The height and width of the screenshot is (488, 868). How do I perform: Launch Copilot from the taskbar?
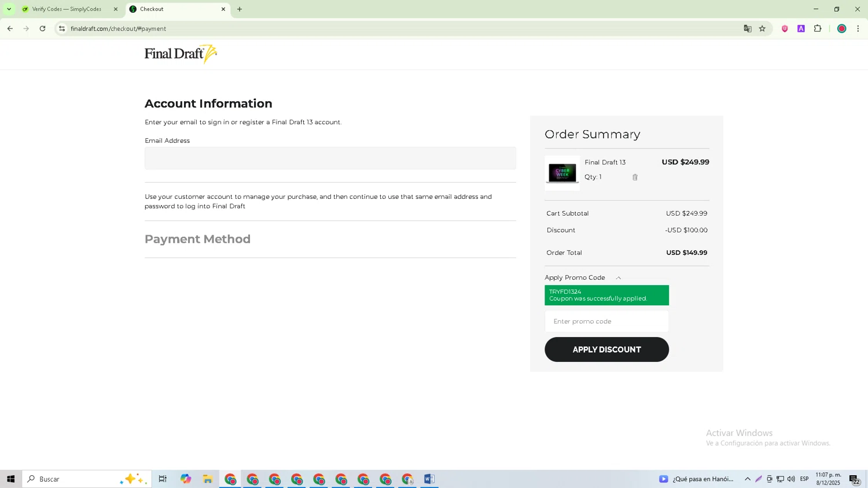point(185,479)
